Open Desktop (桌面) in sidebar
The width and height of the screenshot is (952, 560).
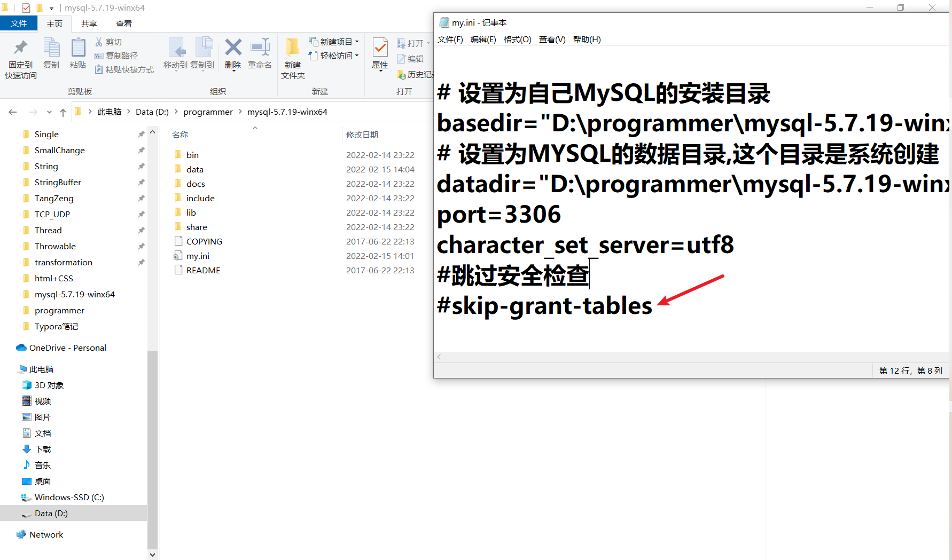(x=43, y=481)
